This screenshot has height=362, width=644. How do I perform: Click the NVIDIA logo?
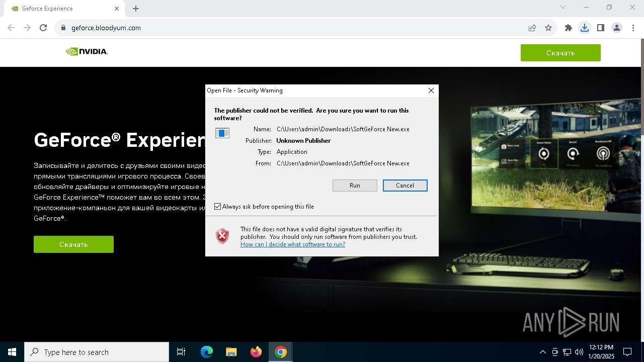(87, 51)
